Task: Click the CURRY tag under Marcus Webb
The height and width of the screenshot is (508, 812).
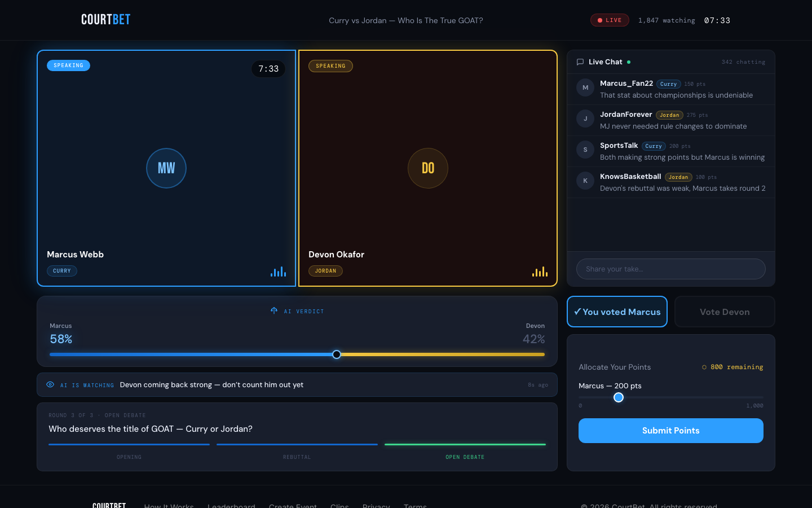Action: (x=62, y=271)
